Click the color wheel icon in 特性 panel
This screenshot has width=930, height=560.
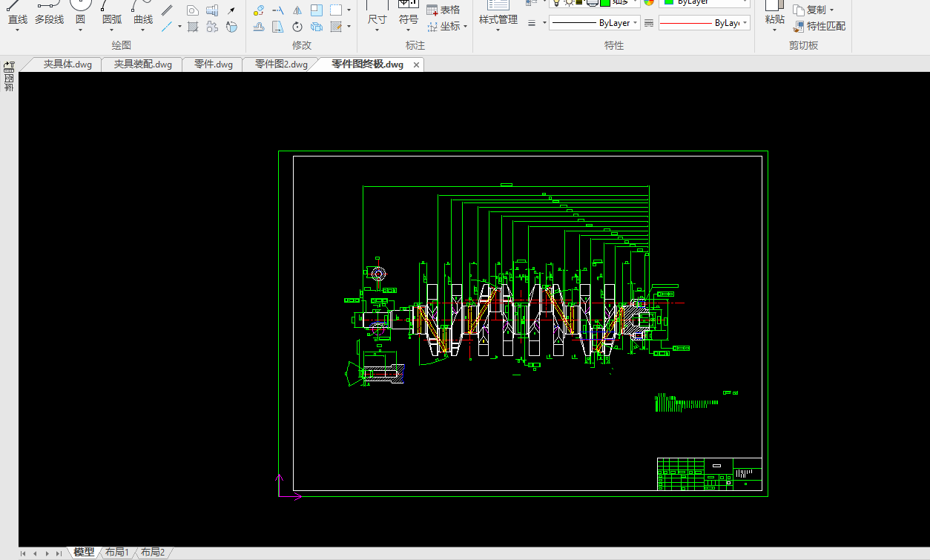coord(649,2)
